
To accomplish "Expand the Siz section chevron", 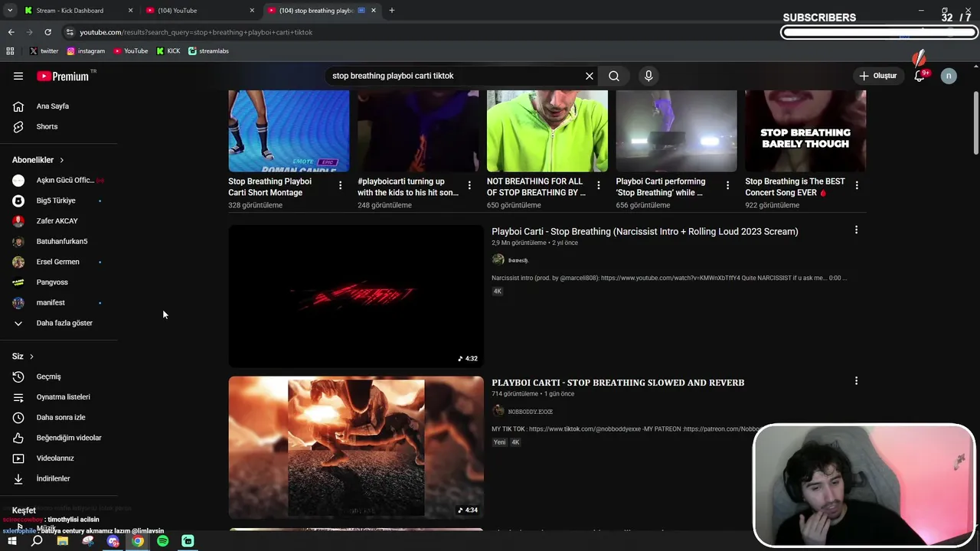I will [x=31, y=357].
